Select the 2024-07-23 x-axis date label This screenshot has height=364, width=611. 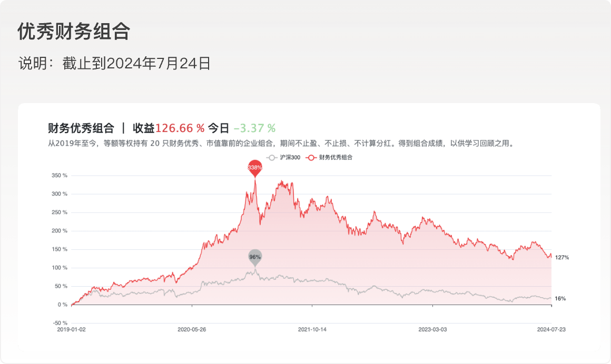(x=551, y=329)
